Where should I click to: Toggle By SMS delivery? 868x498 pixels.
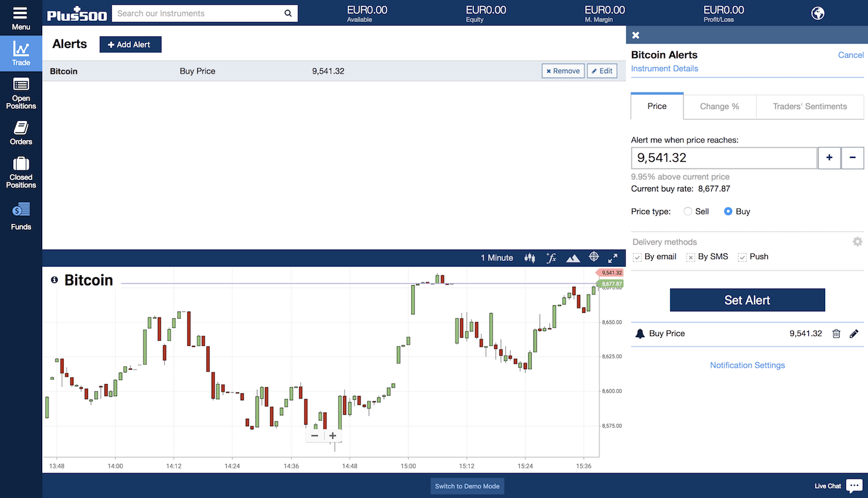click(x=690, y=257)
